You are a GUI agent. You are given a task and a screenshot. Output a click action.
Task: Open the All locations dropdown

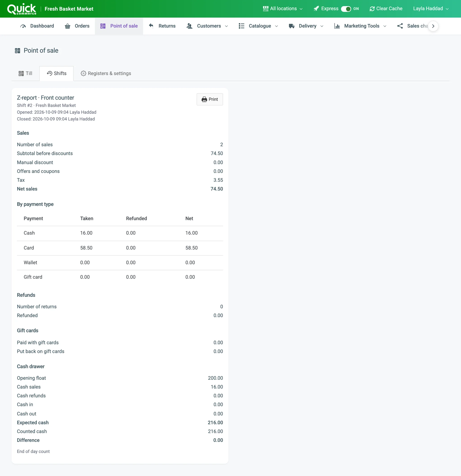point(283,9)
